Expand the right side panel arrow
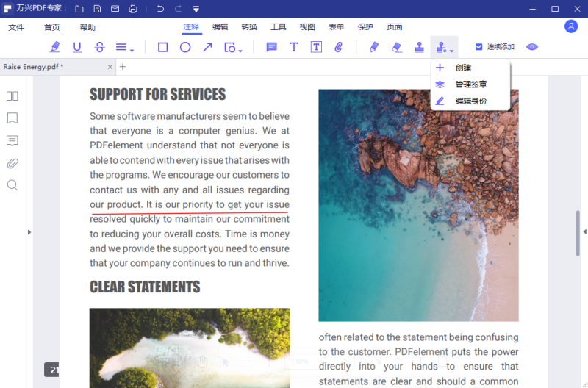Screen dimensions: 588x388 click(x=584, y=232)
